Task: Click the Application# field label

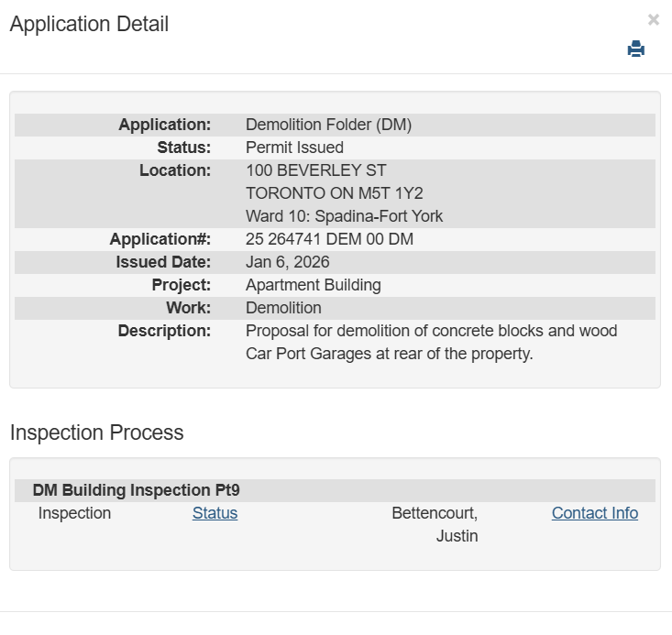Action: click(160, 239)
